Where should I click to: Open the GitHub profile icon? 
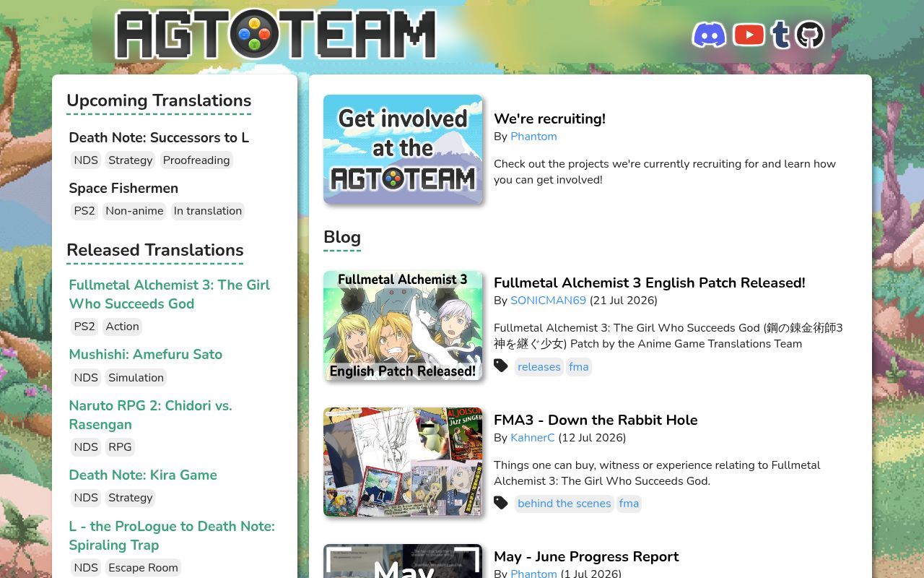810,35
